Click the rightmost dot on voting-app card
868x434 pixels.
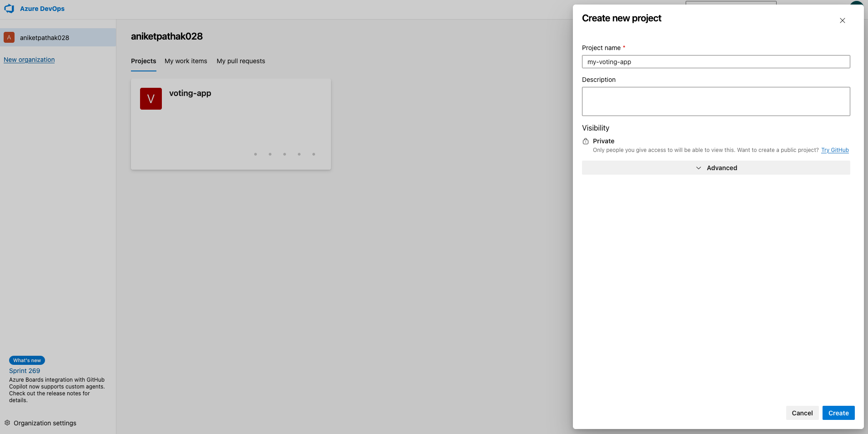[x=314, y=154]
